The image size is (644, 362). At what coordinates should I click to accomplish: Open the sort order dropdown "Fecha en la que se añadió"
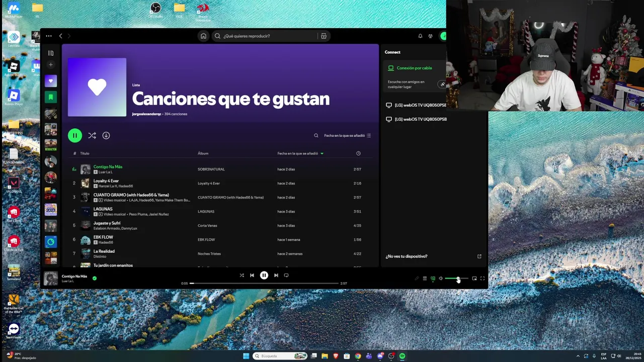click(347, 135)
